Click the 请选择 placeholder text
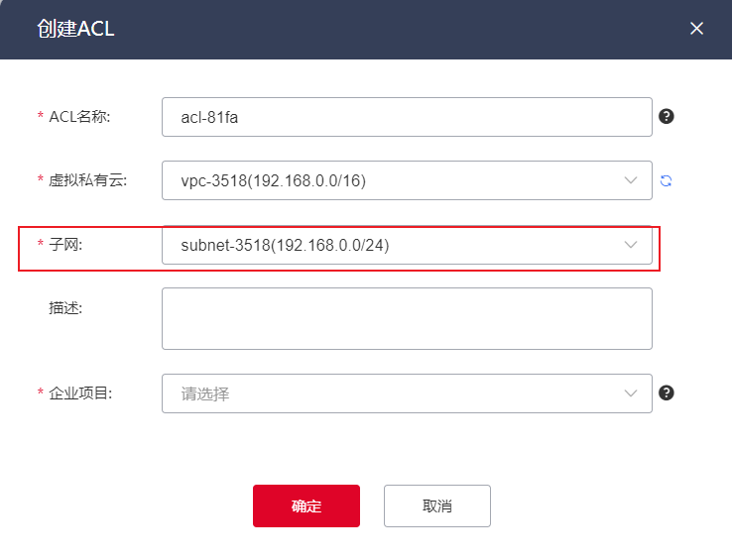Image resolution: width=732 pixels, height=560 pixels. pyautogui.click(x=205, y=393)
